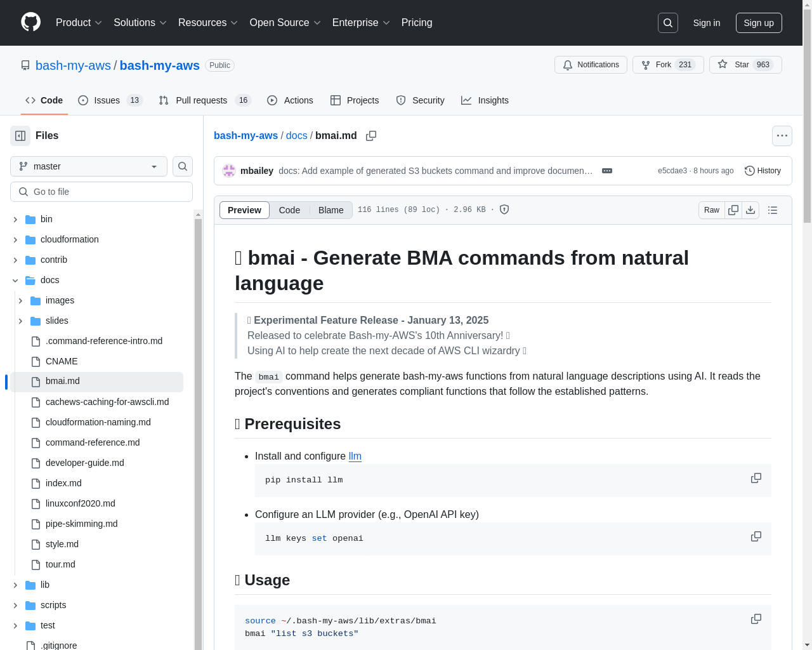The height and width of the screenshot is (650, 812).
Task: Open the Resources menu dropdown
Action: (x=208, y=23)
